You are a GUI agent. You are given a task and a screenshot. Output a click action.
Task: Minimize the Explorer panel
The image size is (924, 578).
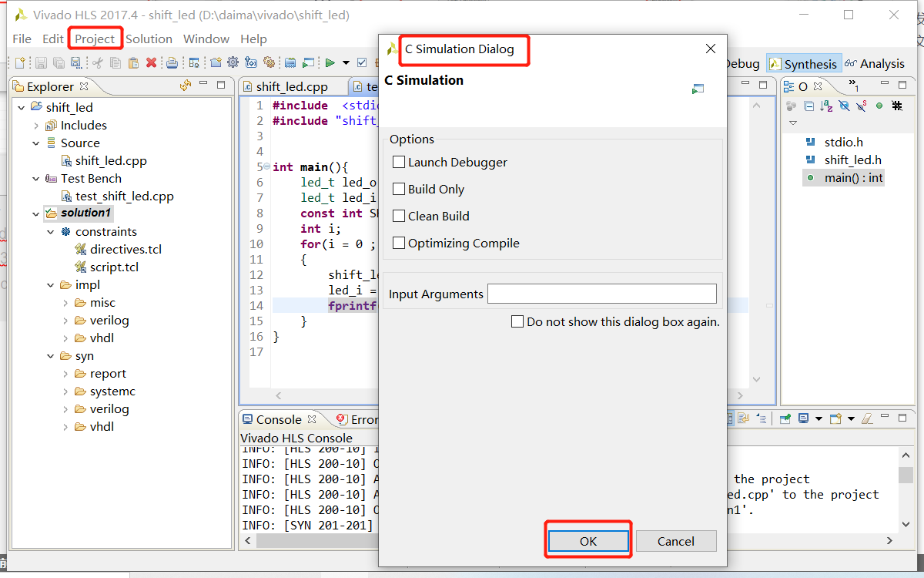pyautogui.click(x=203, y=83)
